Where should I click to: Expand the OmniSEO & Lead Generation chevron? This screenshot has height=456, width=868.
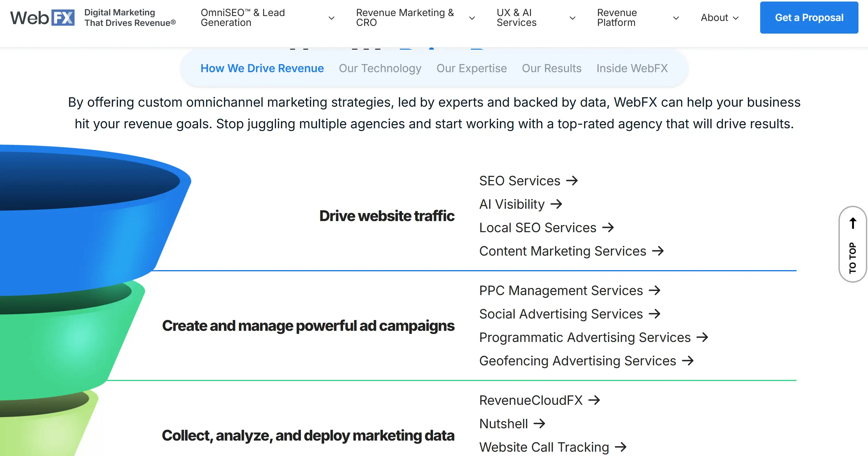click(x=331, y=18)
